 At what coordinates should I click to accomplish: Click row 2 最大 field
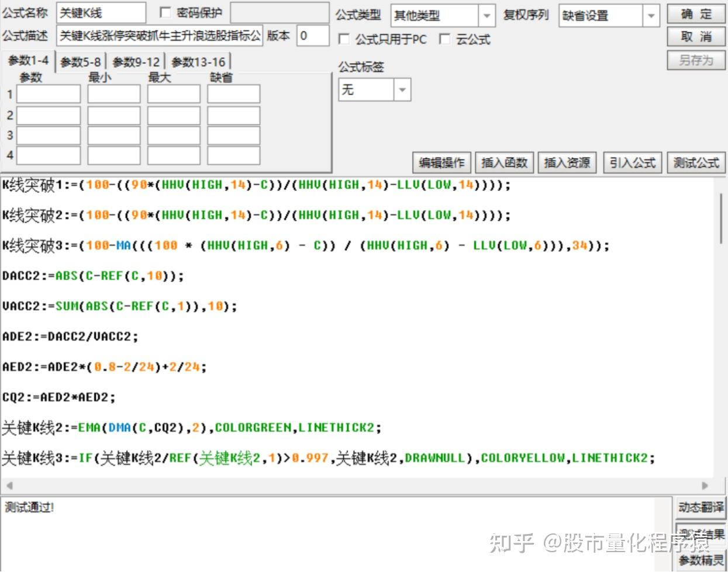tap(174, 115)
